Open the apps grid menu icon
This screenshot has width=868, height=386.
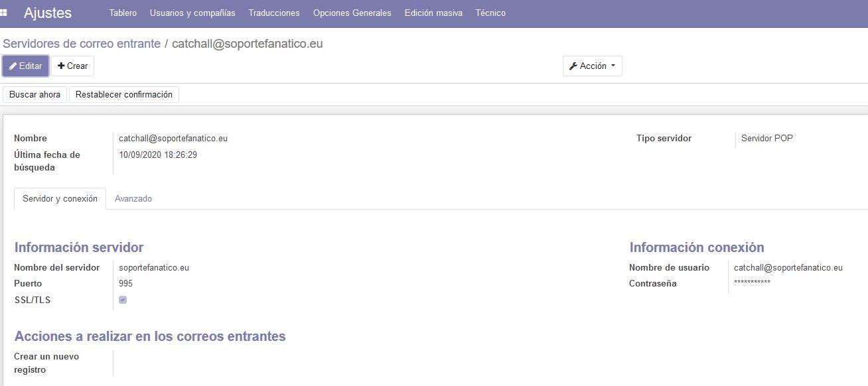pyautogui.click(x=4, y=13)
